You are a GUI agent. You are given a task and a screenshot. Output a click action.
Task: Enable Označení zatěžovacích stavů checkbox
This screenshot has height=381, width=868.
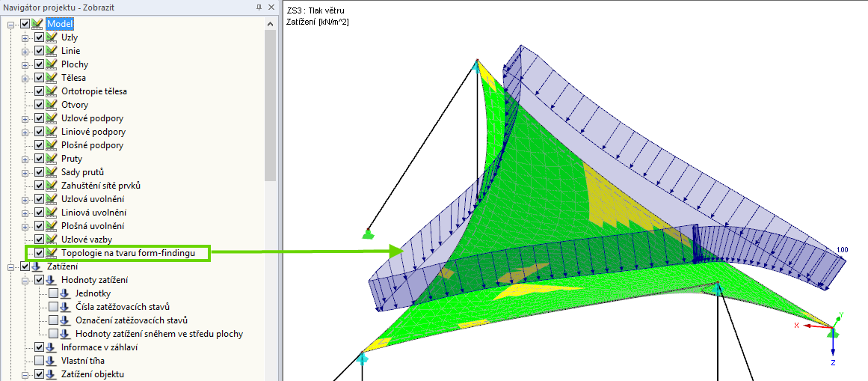(x=52, y=320)
